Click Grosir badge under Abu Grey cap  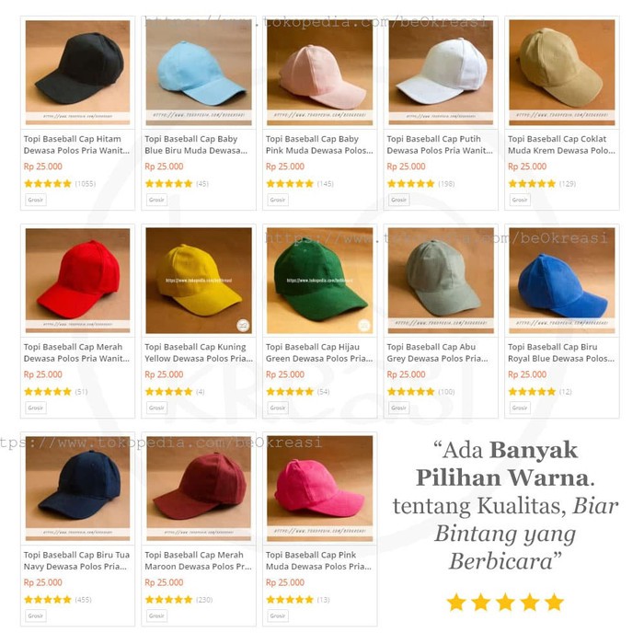(x=398, y=408)
